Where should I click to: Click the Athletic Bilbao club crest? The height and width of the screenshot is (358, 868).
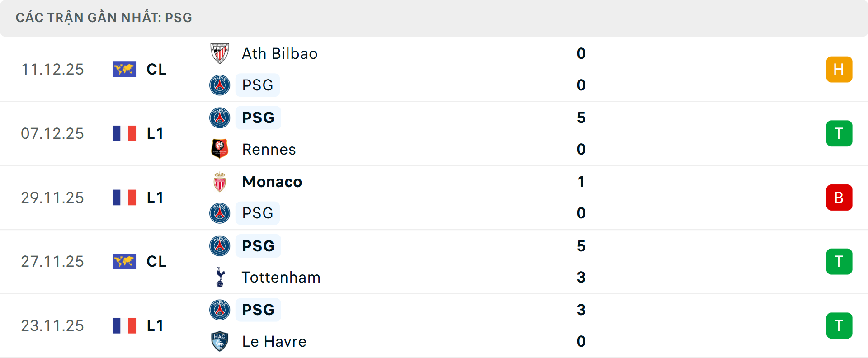[220, 53]
